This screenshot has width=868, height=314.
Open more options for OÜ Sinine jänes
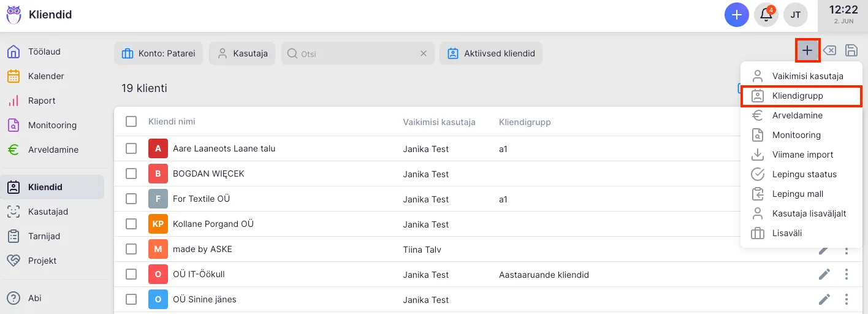click(x=847, y=299)
